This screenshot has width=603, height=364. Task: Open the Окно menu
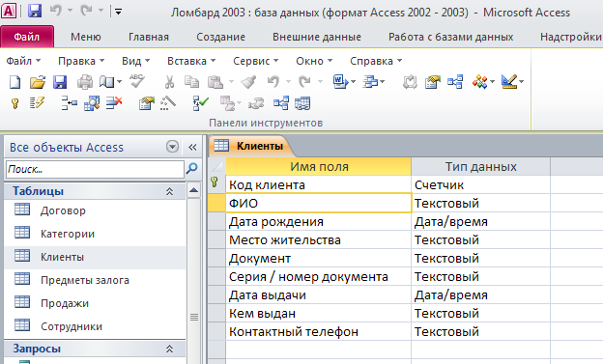coord(314,61)
